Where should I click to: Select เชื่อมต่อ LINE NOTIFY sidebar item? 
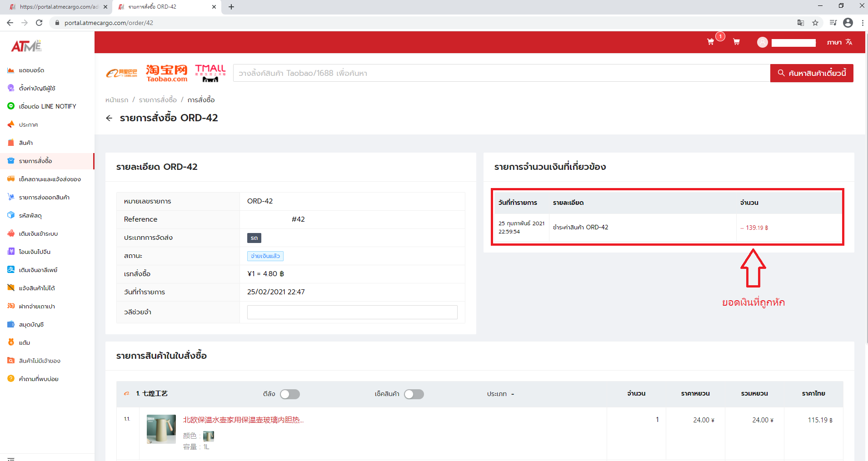pos(47,106)
